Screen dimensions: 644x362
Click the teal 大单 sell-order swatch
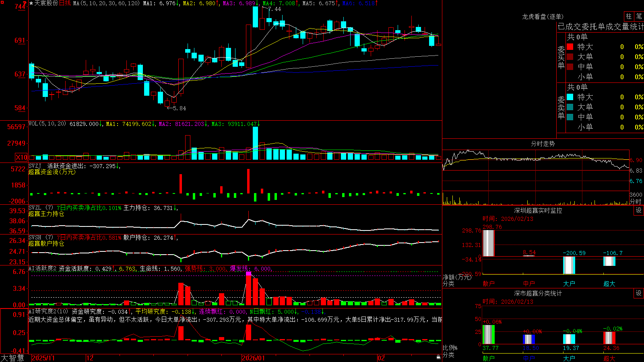[x=570, y=107]
